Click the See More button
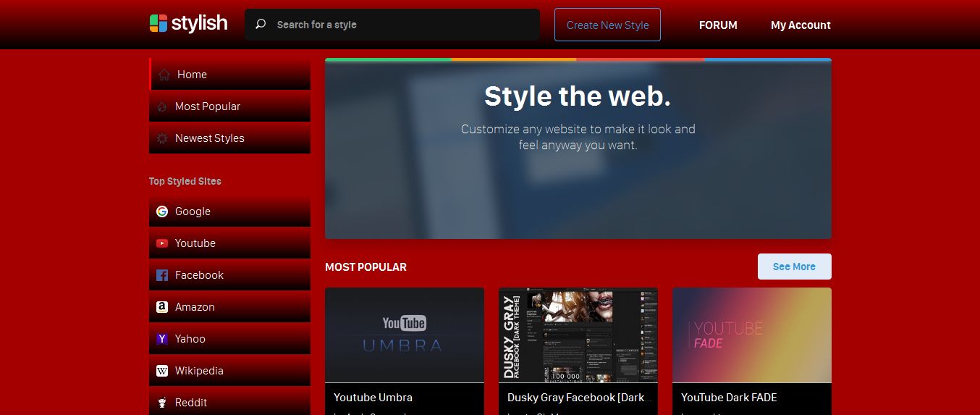 [794, 267]
